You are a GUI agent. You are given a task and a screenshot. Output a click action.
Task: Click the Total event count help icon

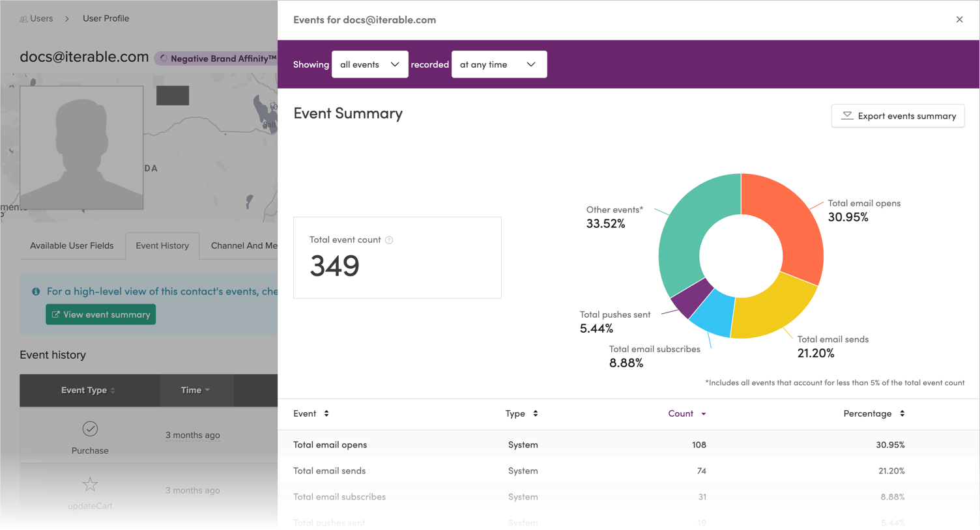click(x=389, y=240)
